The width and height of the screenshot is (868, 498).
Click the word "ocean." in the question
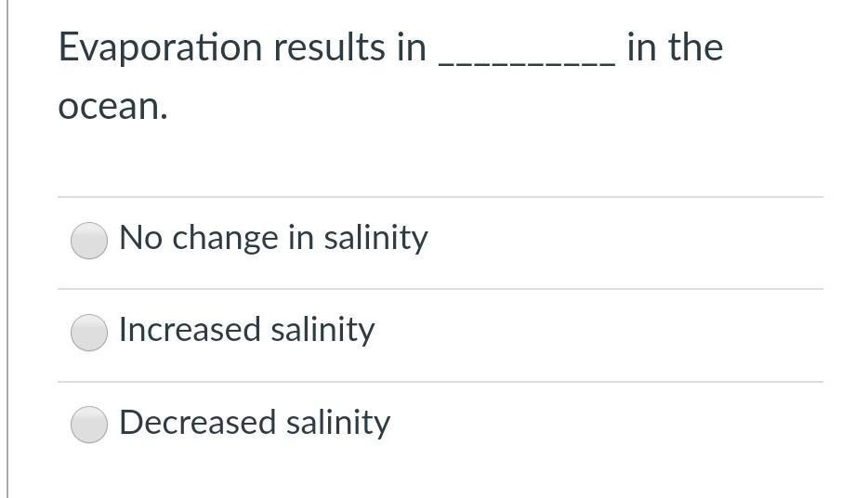click(x=113, y=107)
